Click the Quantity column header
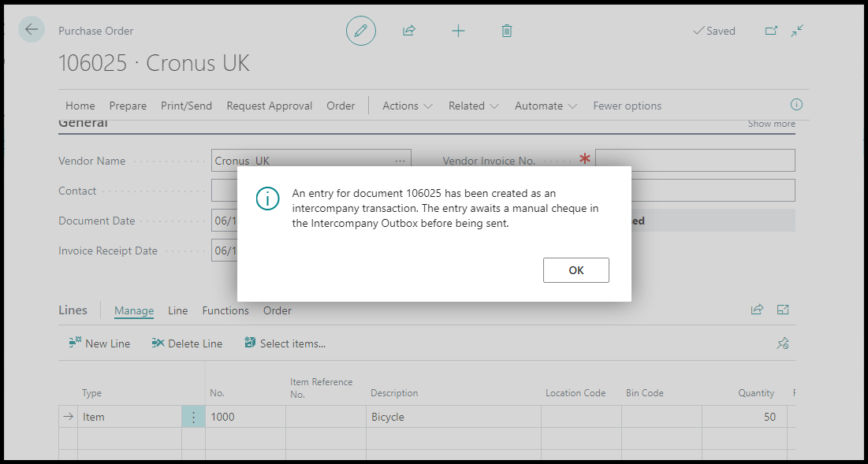This screenshot has height=464, width=868. point(756,393)
